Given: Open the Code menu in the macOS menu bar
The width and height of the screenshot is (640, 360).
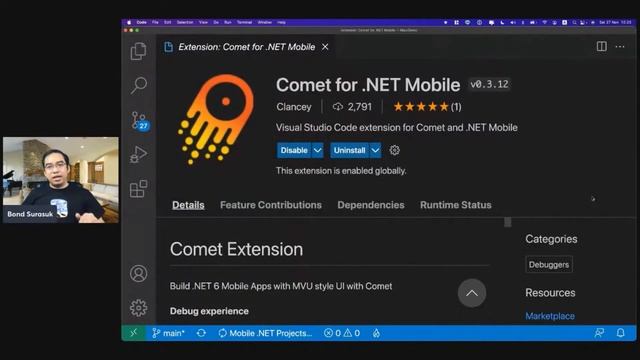Looking at the screenshot, I should [142, 22].
